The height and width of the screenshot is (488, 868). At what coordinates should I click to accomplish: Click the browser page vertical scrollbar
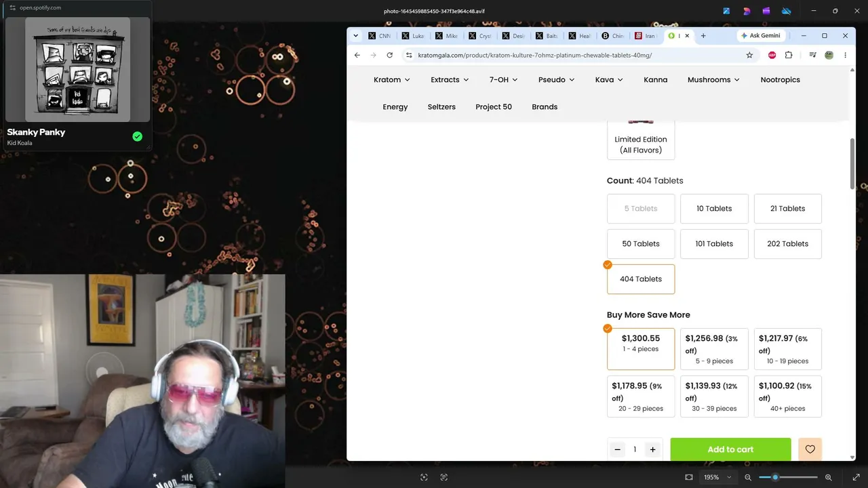pyautogui.click(x=852, y=164)
